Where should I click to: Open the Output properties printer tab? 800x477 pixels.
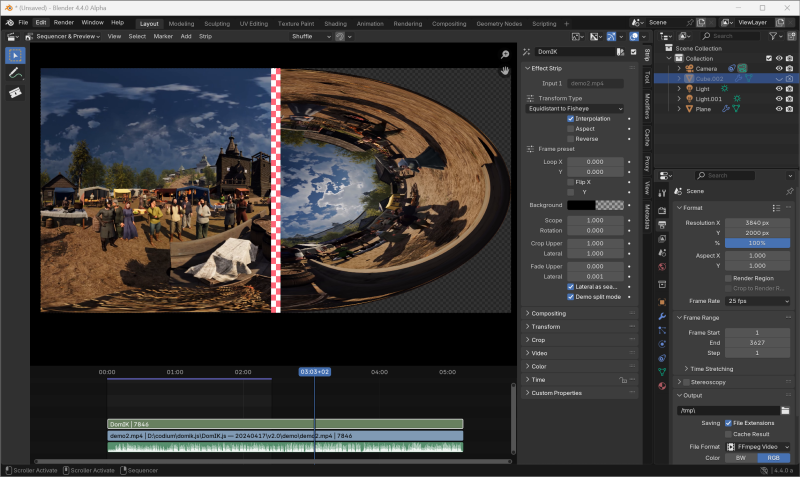(x=662, y=224)
